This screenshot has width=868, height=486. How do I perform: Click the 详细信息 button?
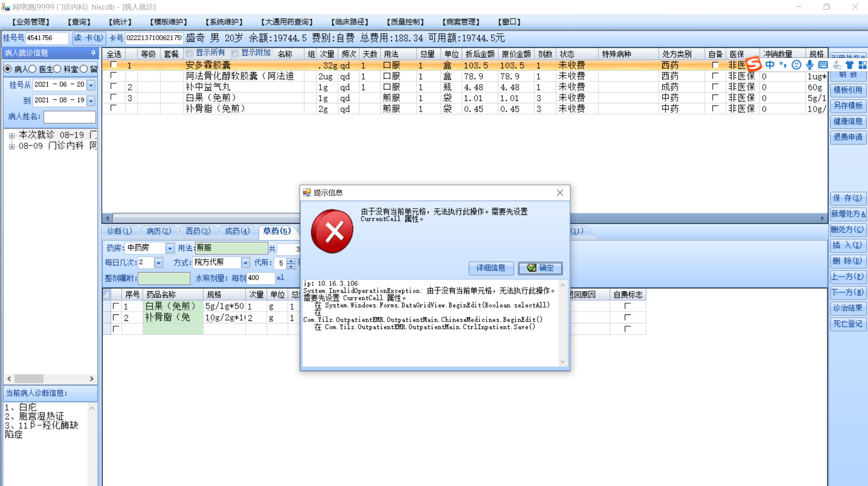pos(491,268)
